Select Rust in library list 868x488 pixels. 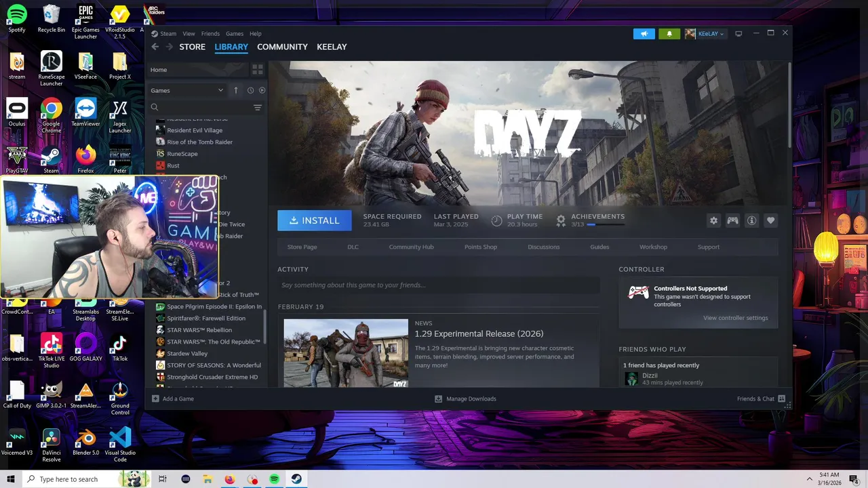[173, 165]
